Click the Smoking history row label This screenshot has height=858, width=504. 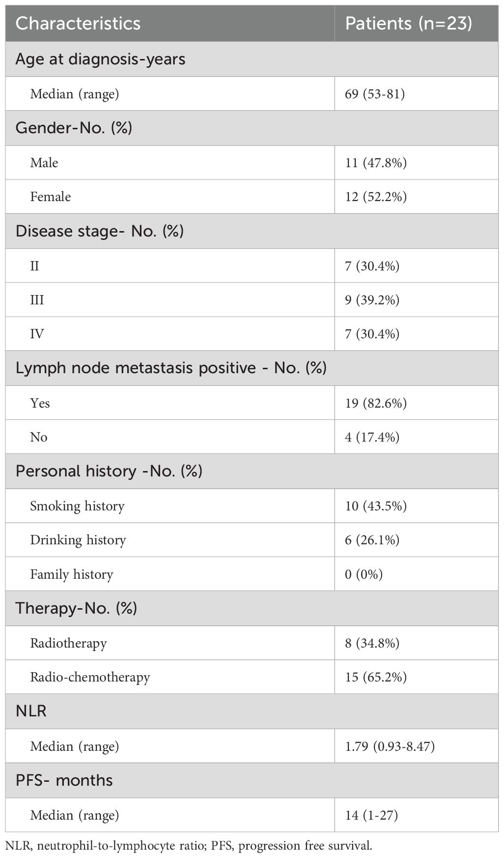click(x=77, y=506)
